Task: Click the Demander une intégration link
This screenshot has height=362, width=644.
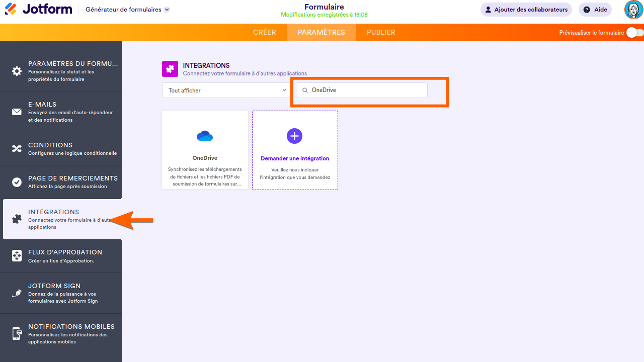Action: tap(295, 158)
